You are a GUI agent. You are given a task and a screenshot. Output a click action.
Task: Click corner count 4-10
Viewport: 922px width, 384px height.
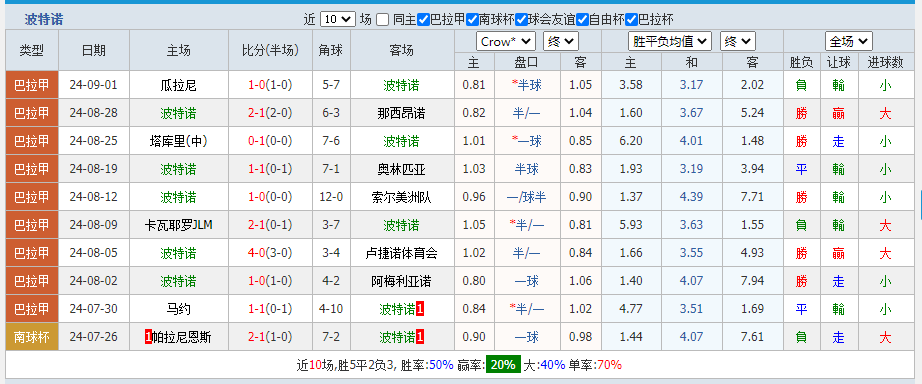click(331, 309)
